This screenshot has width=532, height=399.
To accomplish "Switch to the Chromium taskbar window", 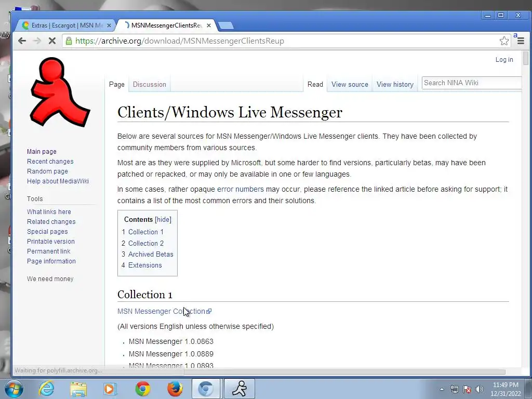I will [x=206, y=389].
